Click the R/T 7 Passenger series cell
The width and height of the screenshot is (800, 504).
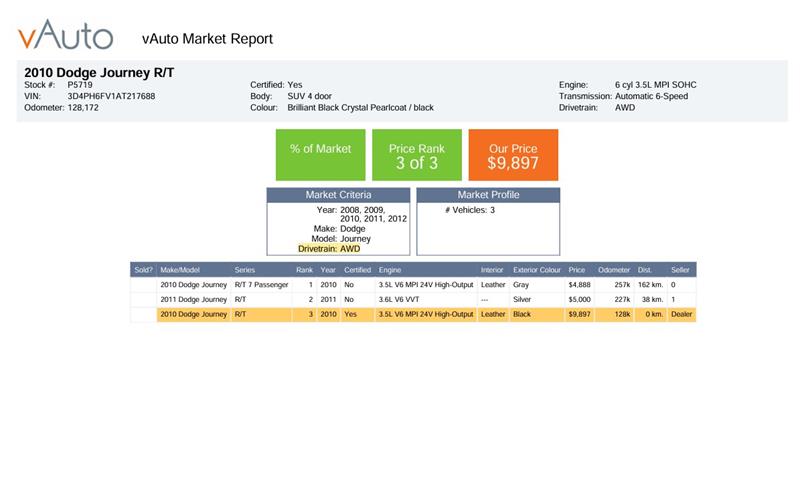click(261, 285)
